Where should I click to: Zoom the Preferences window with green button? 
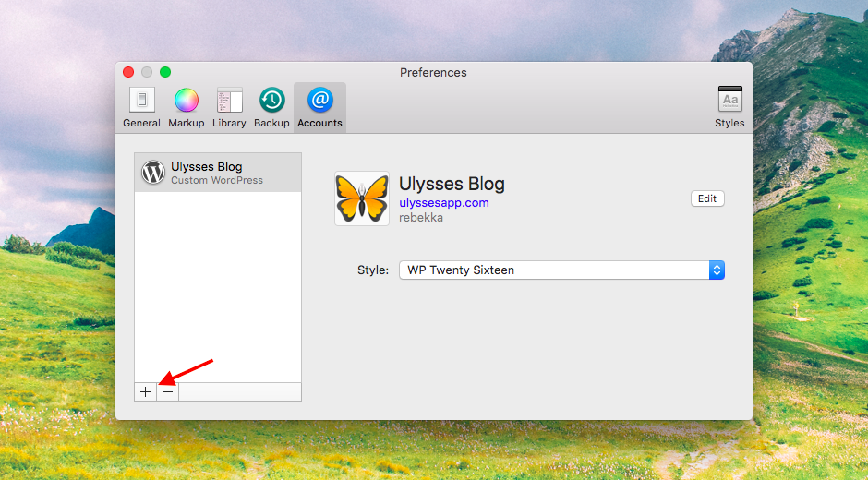click(x=165, y=72)
